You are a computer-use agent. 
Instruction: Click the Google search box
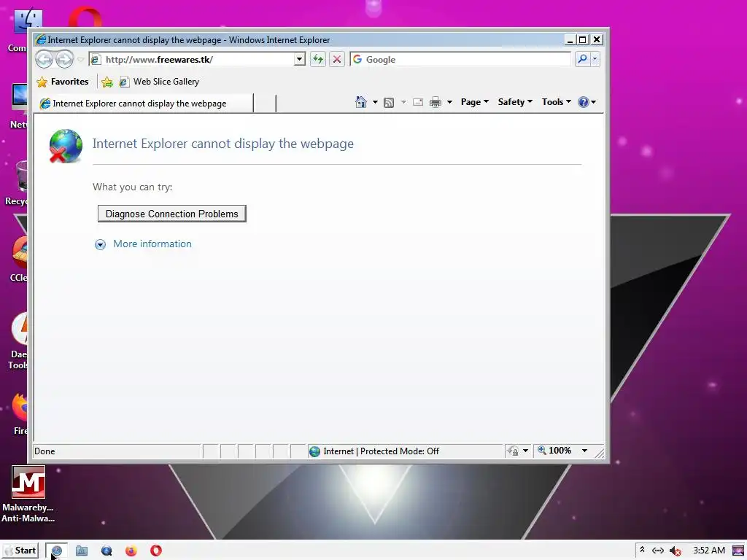(x=460, y=60)
